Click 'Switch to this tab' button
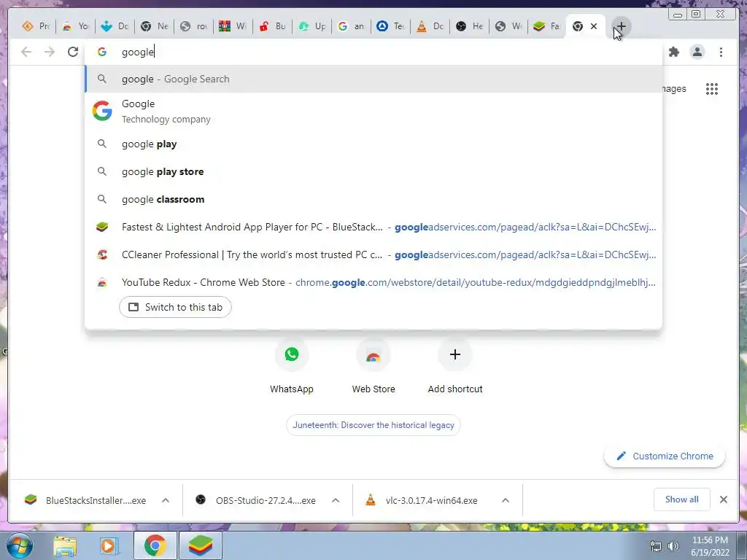This screenshot has width=747, height=560. point(175,307)
